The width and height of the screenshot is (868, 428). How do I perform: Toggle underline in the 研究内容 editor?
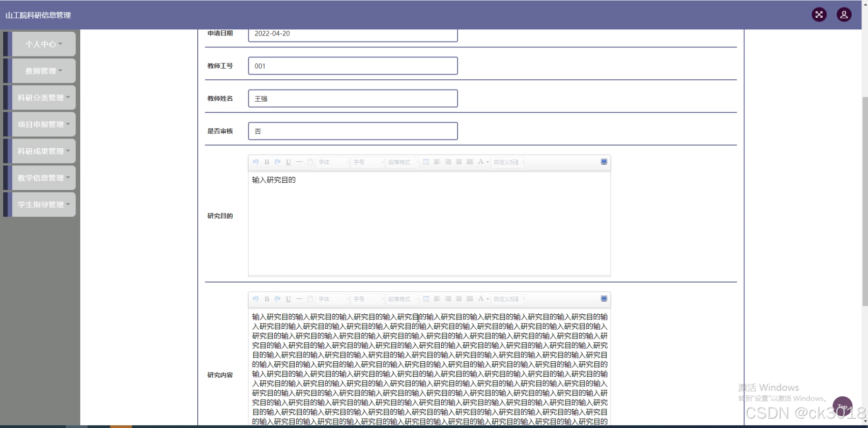[288, 299]
